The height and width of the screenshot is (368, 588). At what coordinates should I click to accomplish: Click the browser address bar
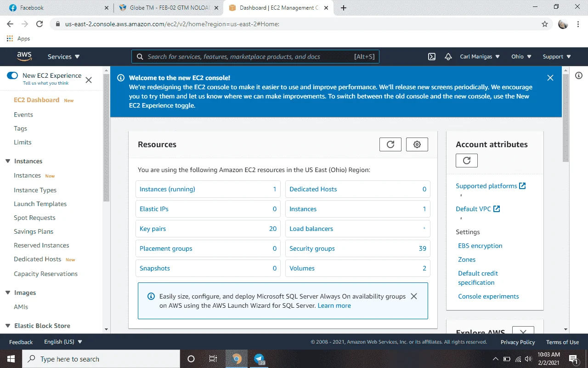(x=301, y=24)
